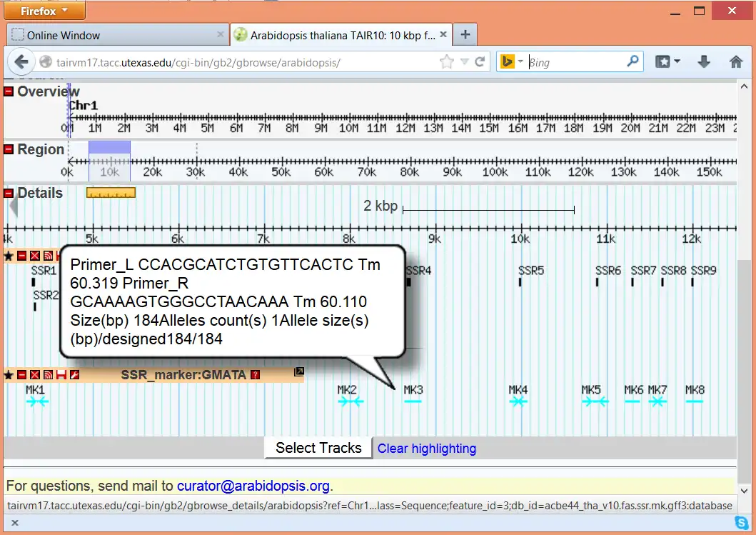Click the Clear highlighting link

[426, 449]
